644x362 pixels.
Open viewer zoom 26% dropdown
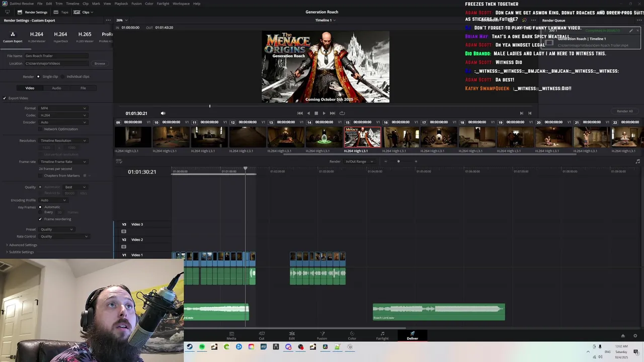coord(121,20)
